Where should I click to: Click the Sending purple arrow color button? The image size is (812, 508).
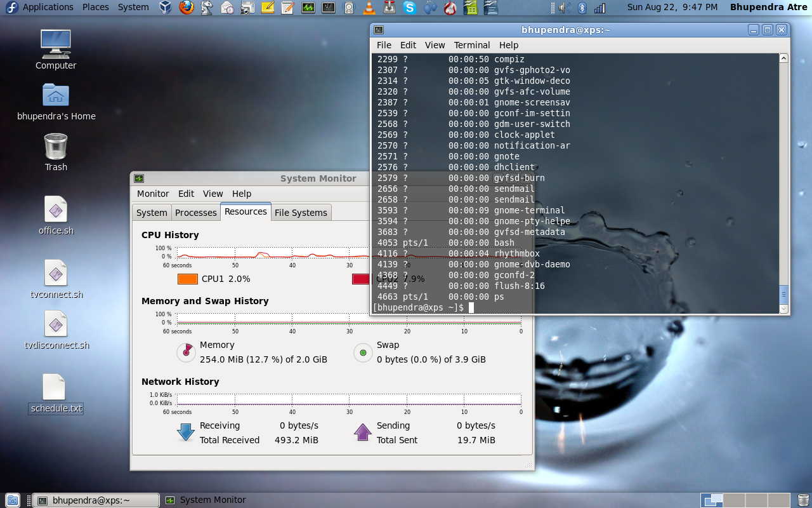363,432
